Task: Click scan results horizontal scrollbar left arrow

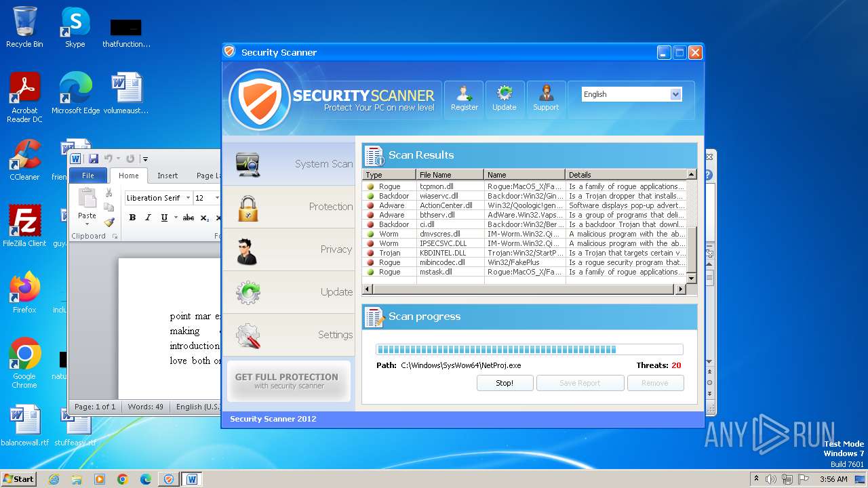Action: (368, 289)
